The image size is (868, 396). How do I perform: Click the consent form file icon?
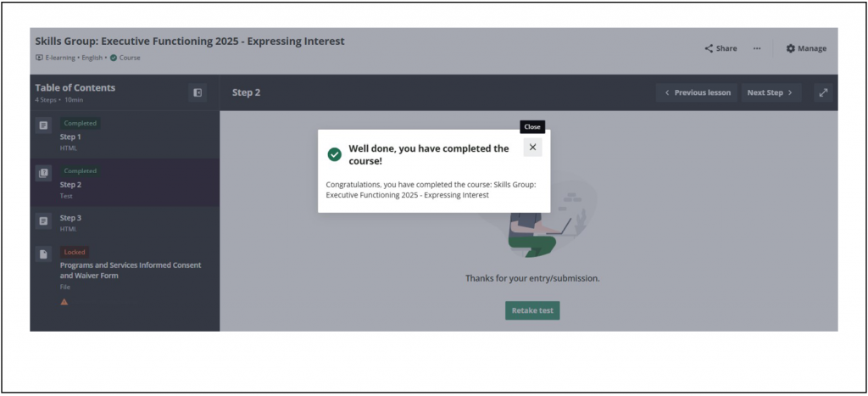(43, 254)
